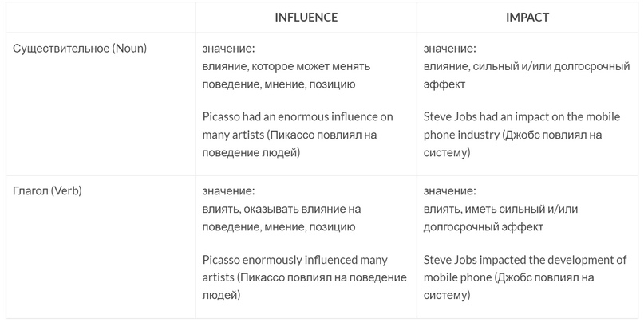This screenshot has width=644, height=322.
Task: Click "значение:" in the noun IMPACT cell
Action: (450, 49)
